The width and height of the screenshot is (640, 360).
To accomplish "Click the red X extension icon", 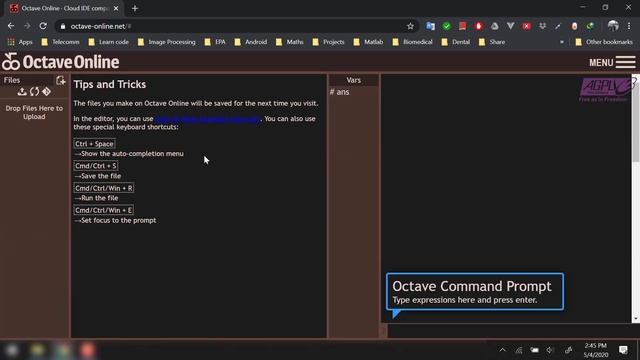I will (x=527, y=26).
